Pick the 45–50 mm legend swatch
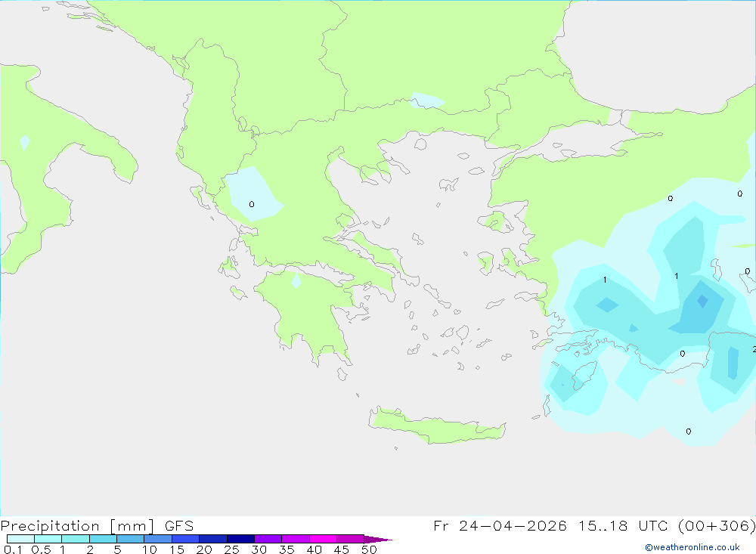 351,539
